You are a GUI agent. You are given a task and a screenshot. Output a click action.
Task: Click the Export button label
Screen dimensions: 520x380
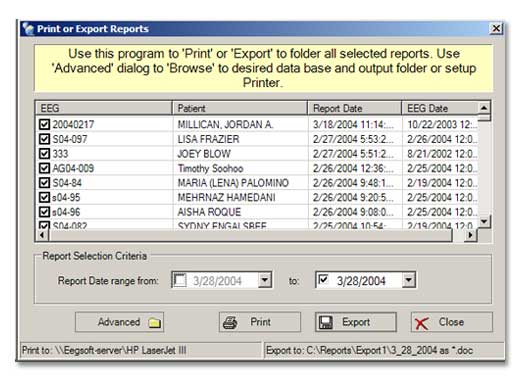coord(356,322)
